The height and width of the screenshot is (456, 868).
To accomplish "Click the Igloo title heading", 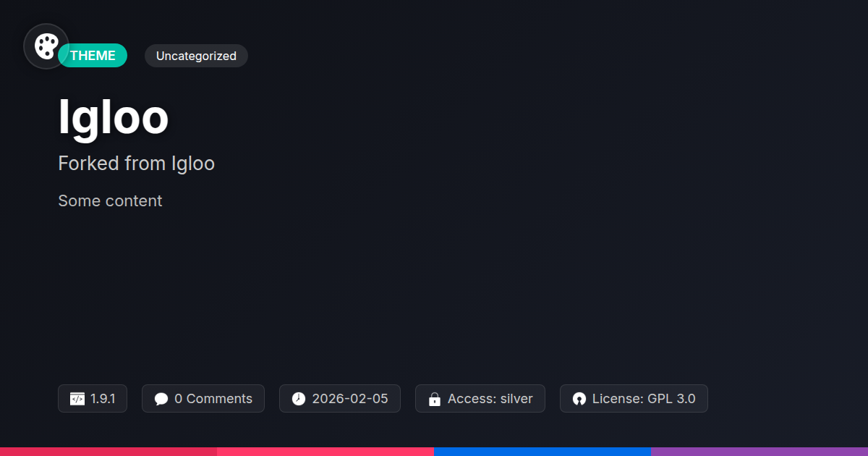I will coord(114,117).
